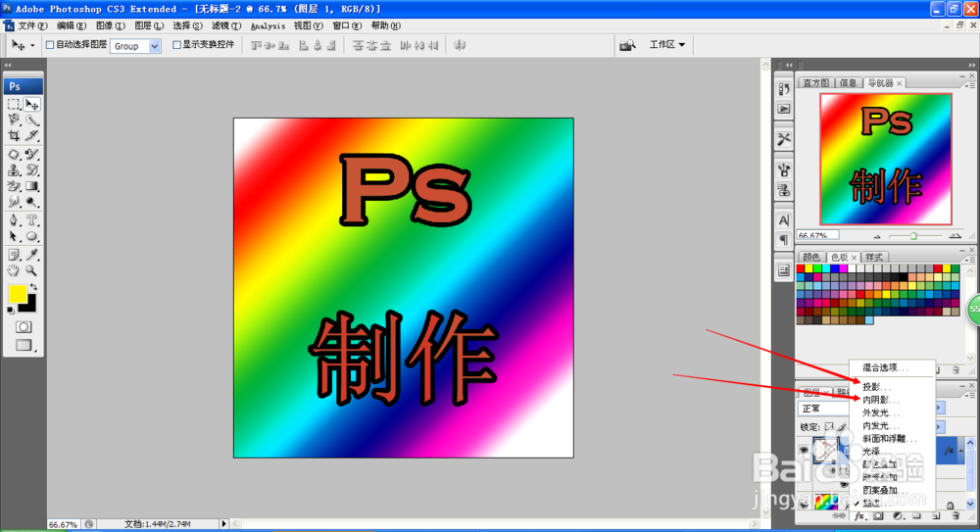Screen dimensions: 980x532
Task: Choose 斜面和浮雕 from layer style menu
Action: pyautogui.click(x=890, y=439)
